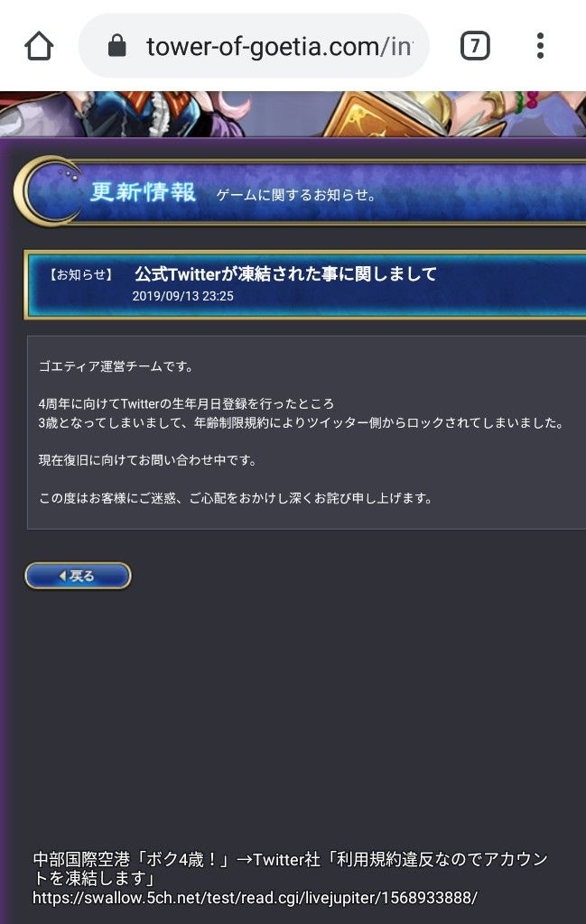The image size is (586, 924).
Task: Click the tower-of-goetia.com address bar
Action: point(254,45)
